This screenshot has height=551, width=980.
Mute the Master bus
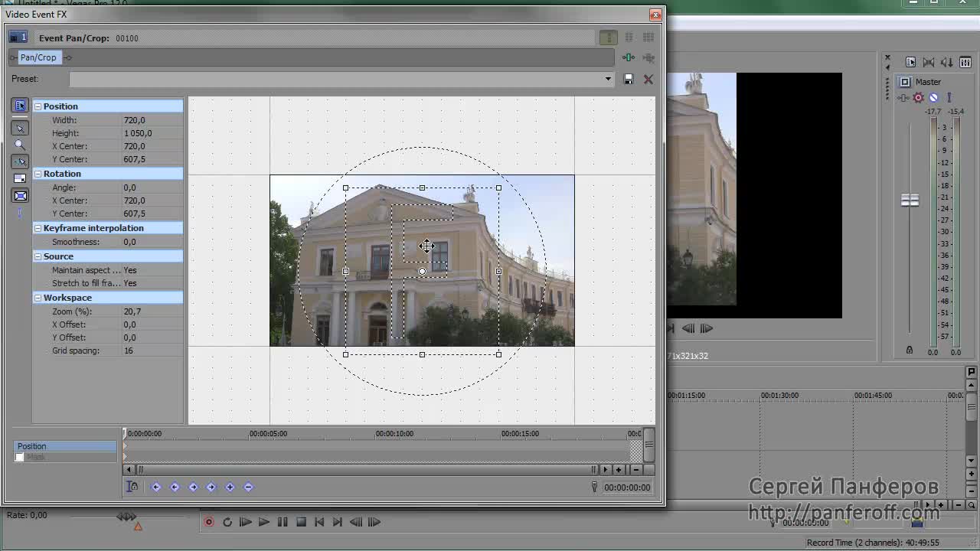933,98
